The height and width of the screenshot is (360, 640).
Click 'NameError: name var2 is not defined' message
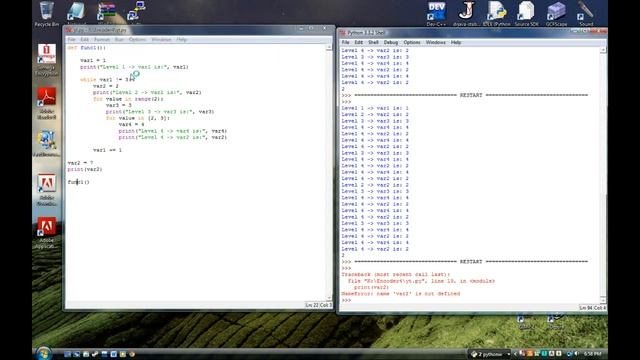pyautogui.click(x=401, y=294)
